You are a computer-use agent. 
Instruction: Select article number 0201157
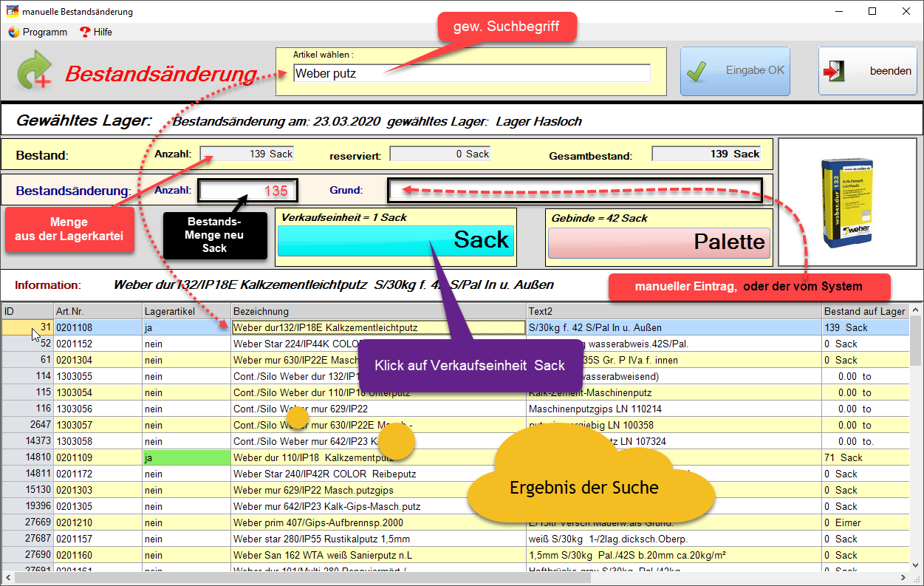[98, 539]
